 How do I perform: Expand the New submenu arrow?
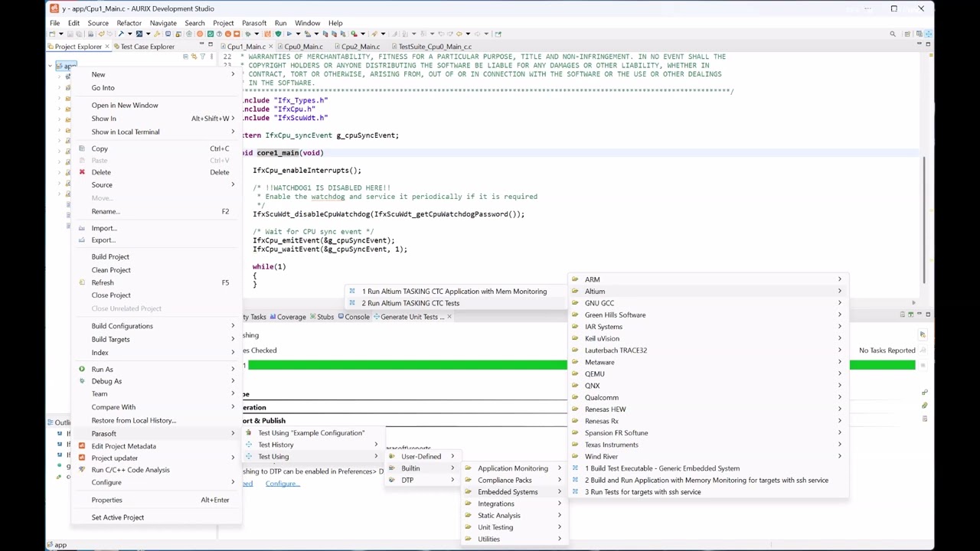pyautogui.click(x=233, y=74)
